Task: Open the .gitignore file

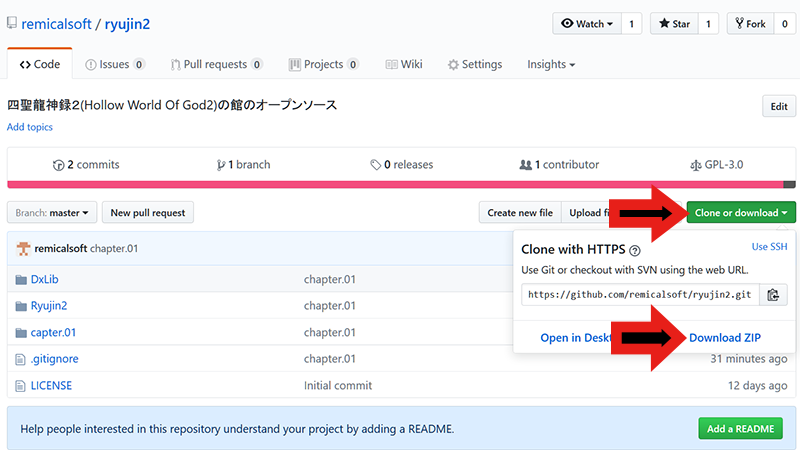Action: [55, 359]
